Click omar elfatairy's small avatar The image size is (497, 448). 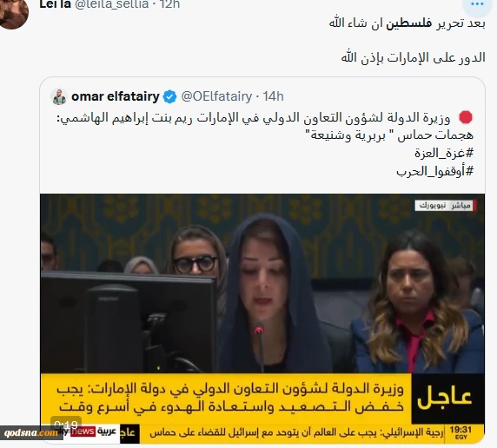coord(59,96)
